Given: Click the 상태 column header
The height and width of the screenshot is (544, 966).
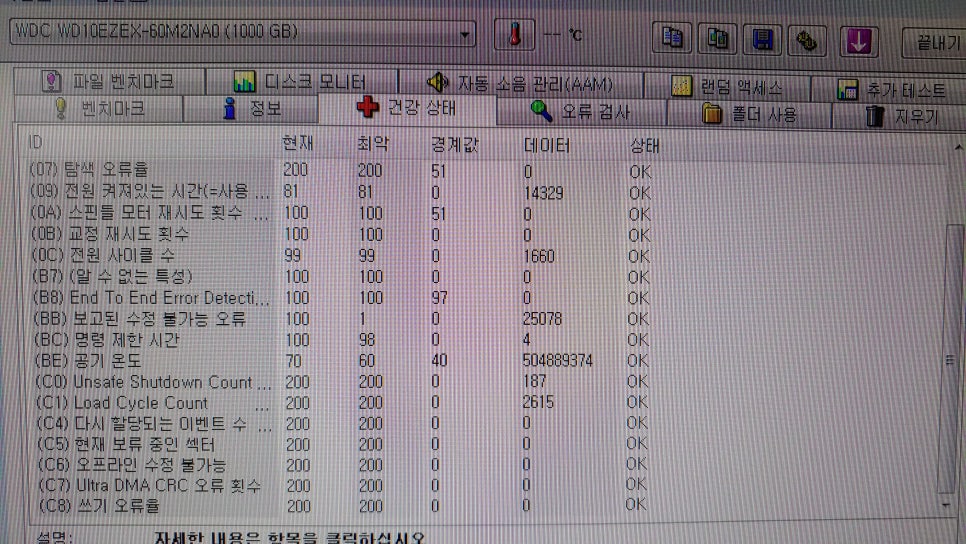Looking at the screenshot, I should pyautogui.click(x=645, y=146).
